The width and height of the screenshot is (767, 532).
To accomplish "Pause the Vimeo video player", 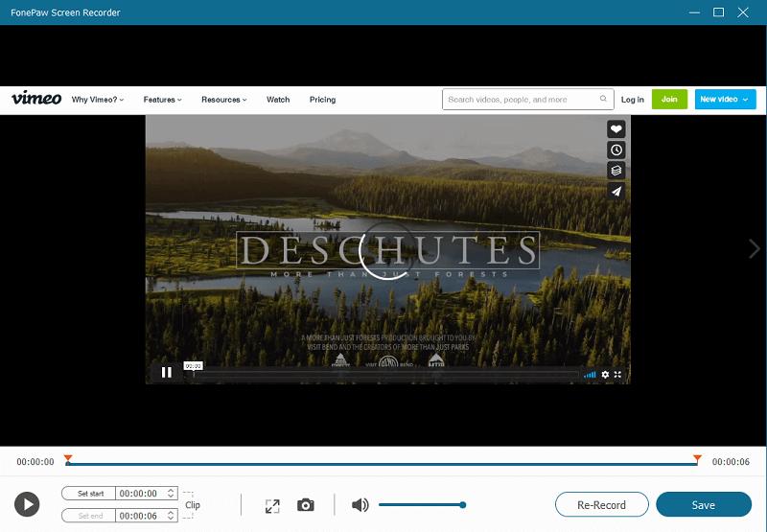I will (166, 373).
